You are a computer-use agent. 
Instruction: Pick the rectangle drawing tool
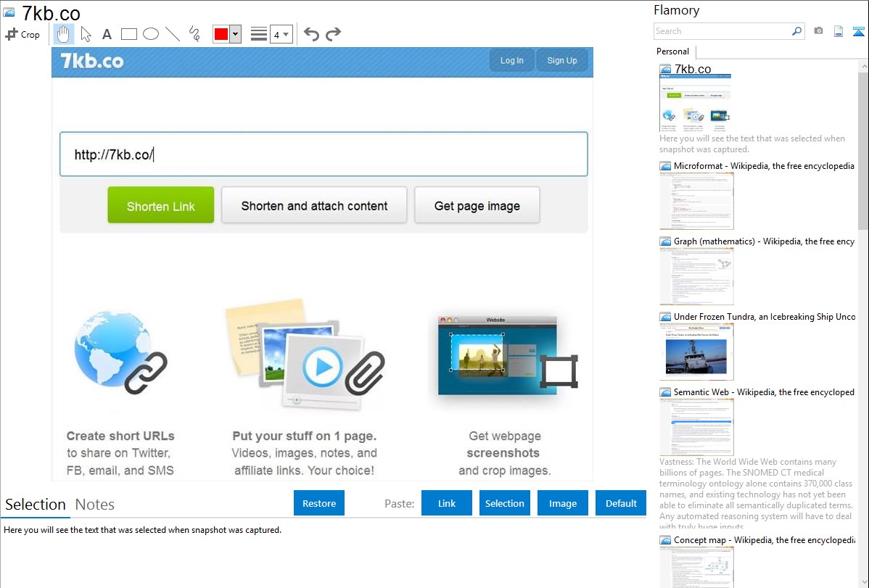[x=128, y=34]
